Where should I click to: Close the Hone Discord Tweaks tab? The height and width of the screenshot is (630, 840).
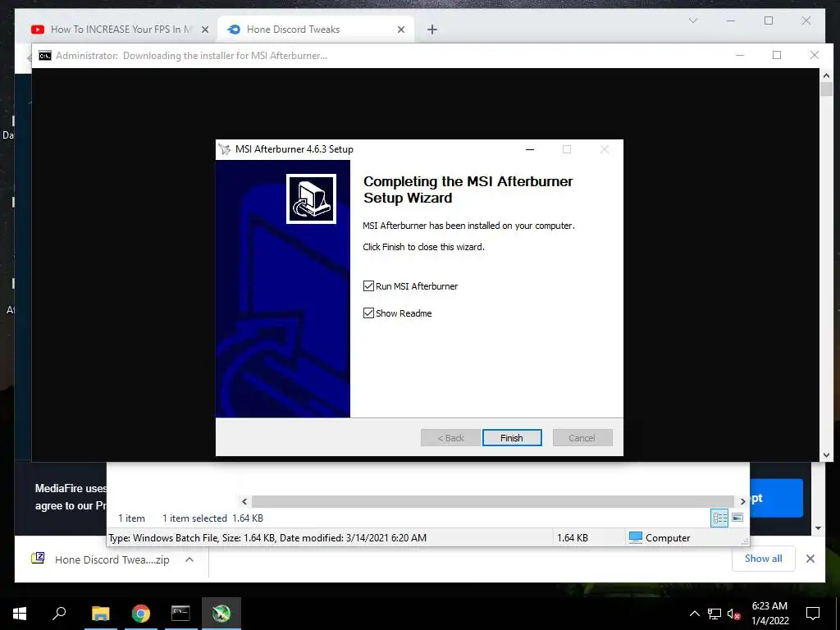point(400,30)
